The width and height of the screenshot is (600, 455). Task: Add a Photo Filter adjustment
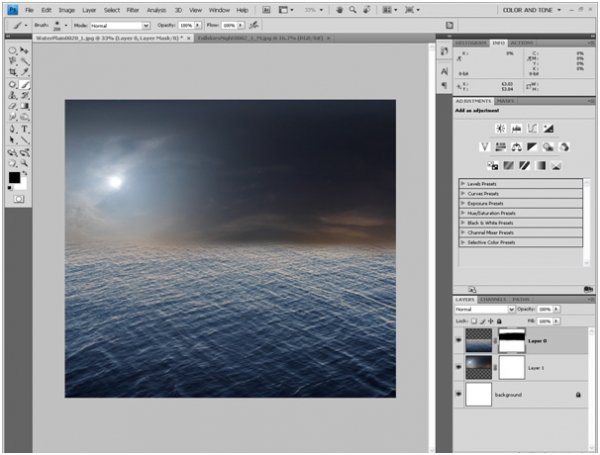coord(548,147)
